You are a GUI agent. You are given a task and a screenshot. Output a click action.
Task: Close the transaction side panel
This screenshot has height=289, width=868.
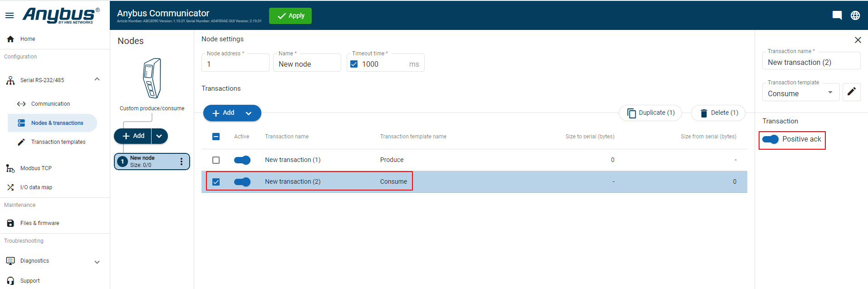coord(858,40)
